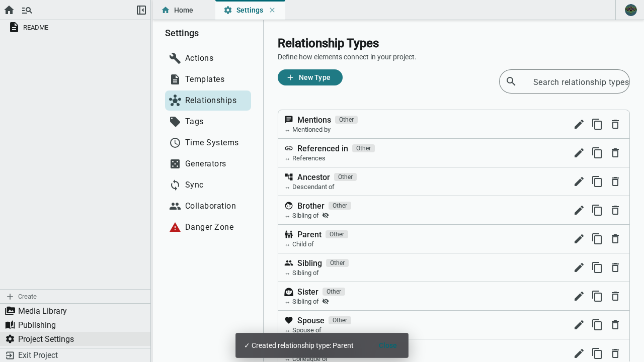This screenshot has height=362, width=644.
Task: Open Actions settings
Action: click(208, 58)
